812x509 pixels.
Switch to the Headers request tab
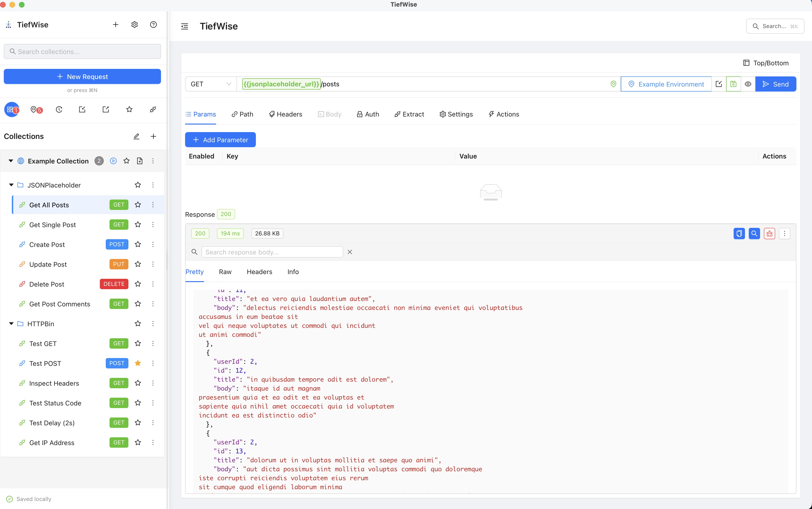pyautogui.click(x=286, y=114)
